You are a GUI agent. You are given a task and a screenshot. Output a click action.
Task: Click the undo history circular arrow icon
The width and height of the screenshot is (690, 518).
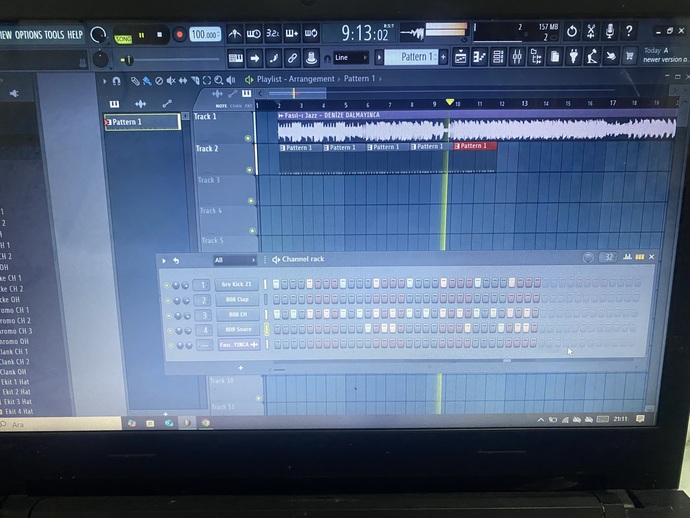coord(572,31)
